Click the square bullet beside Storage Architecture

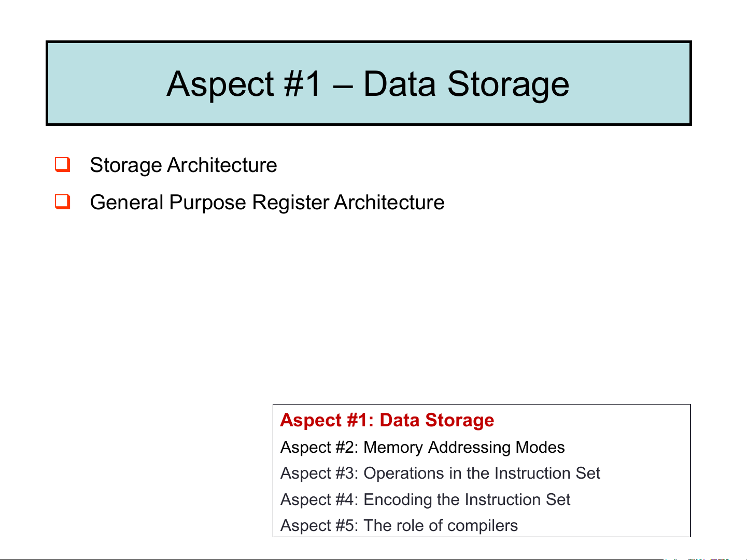point(63,165)
